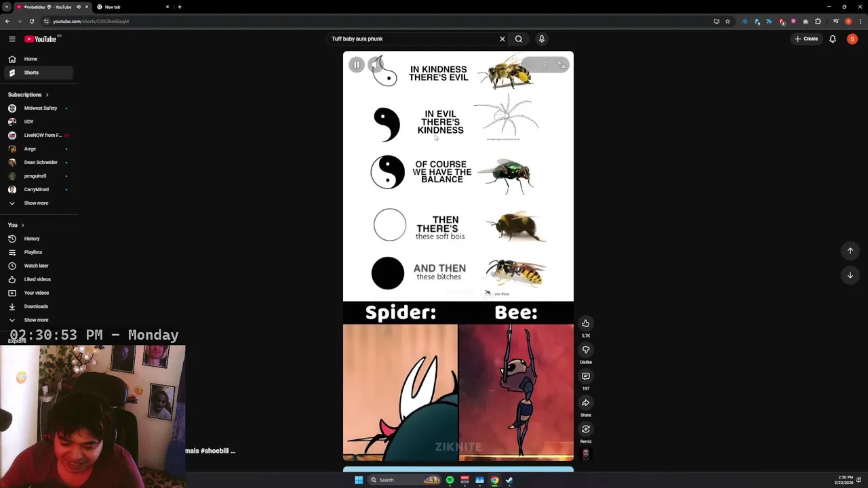Open the YouTube guide hamburger menu
The width and height of the screenshot is (868, 488).
[12, 39]
